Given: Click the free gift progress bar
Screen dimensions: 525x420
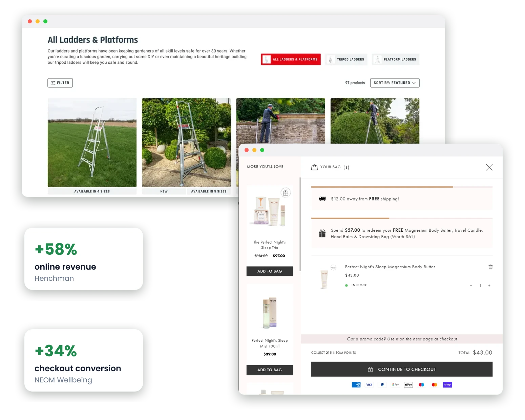Looking at the screenshot, I should 402,218.
